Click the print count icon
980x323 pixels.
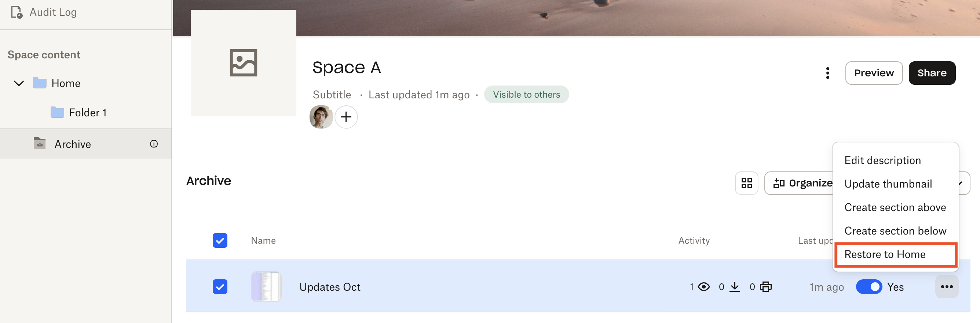(x=766, y=287)
